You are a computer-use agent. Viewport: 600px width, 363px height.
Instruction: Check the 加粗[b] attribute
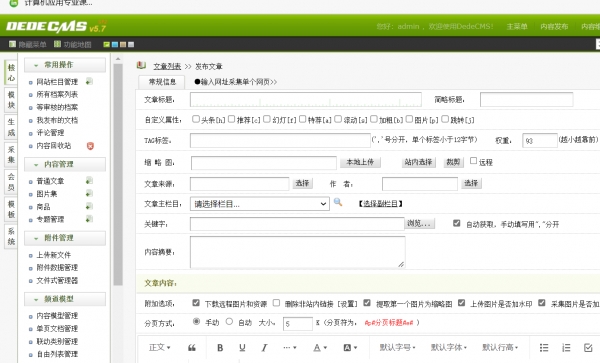[x=374, y=119]
